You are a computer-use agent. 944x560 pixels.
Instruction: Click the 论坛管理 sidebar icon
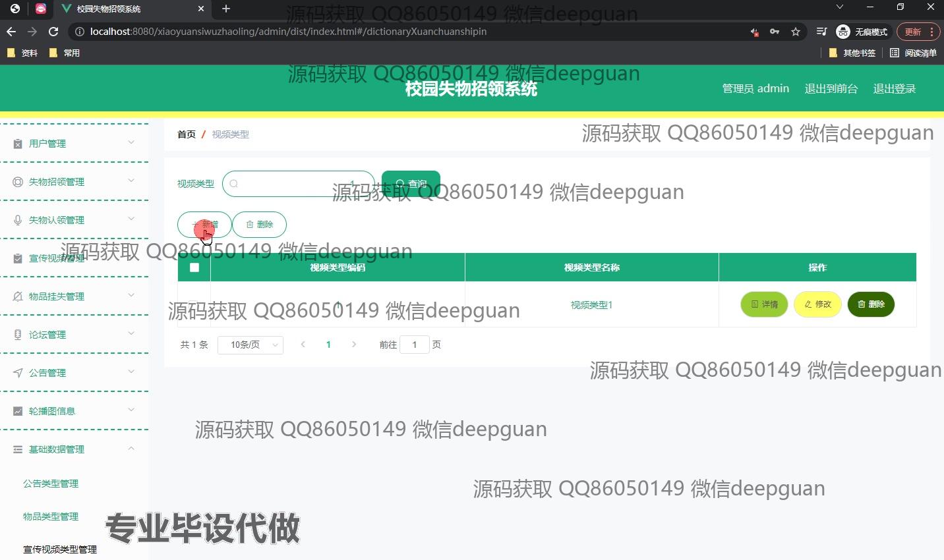[x=17, y=334]
